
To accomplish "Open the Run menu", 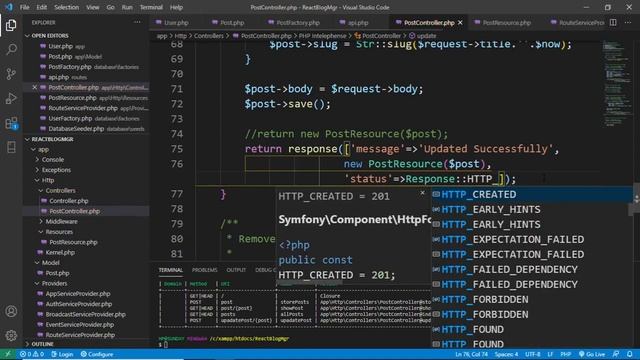I will coord(127,7).
